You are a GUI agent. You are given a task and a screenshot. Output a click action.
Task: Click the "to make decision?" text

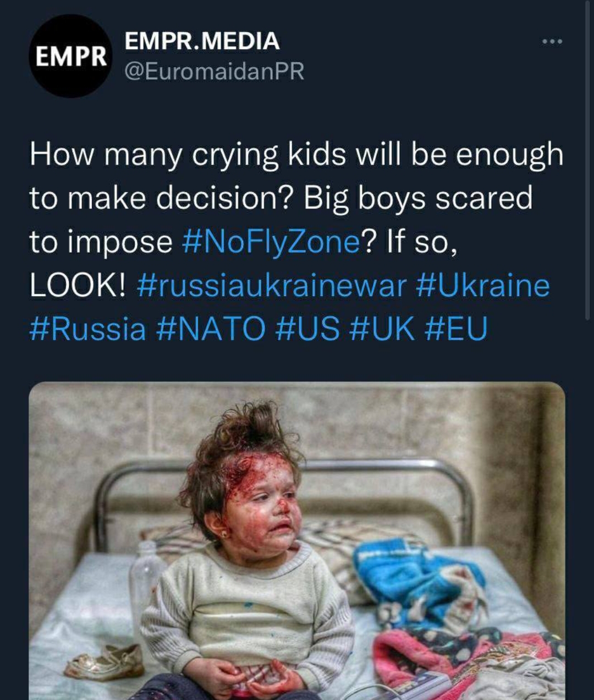point(159,198)
